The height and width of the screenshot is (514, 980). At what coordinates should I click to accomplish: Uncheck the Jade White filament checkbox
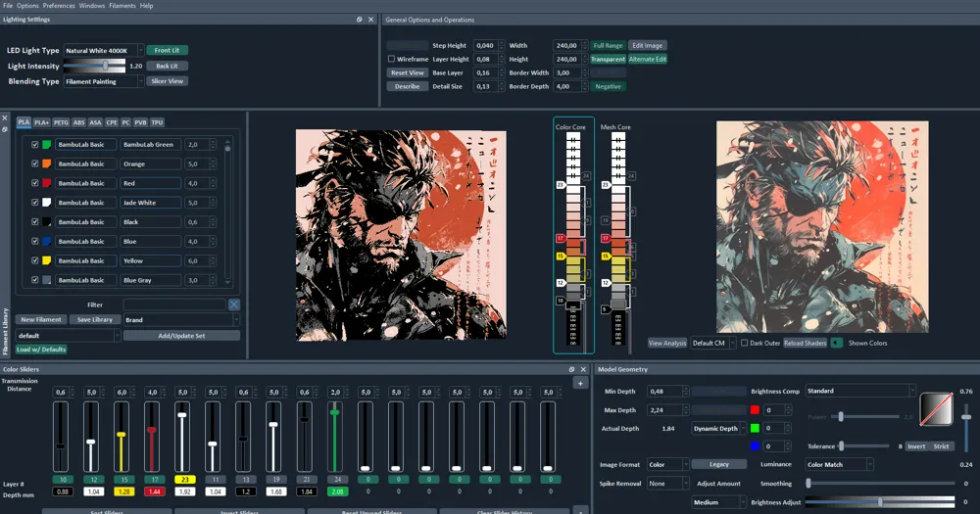pyautogui.click(x=35, y=203)
